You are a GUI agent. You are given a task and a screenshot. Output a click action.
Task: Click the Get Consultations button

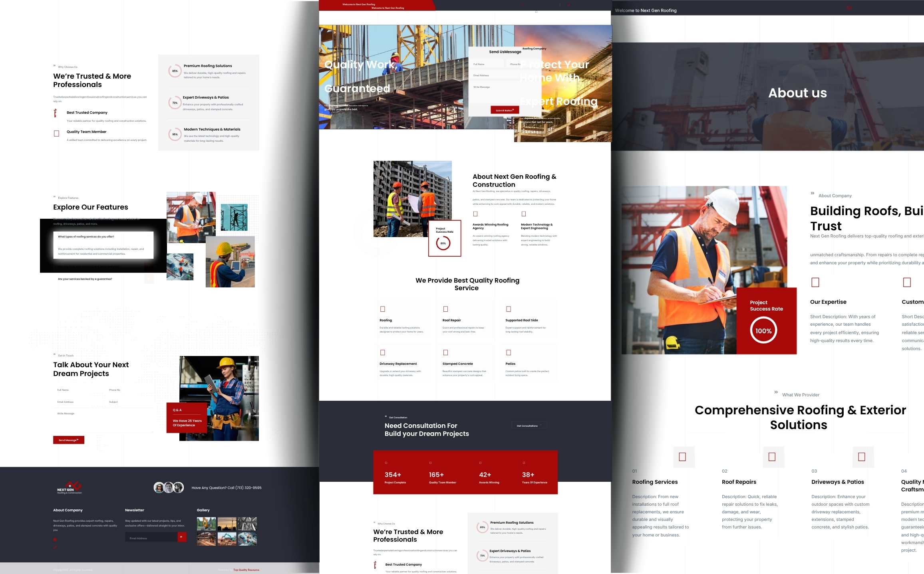point(529,426)
